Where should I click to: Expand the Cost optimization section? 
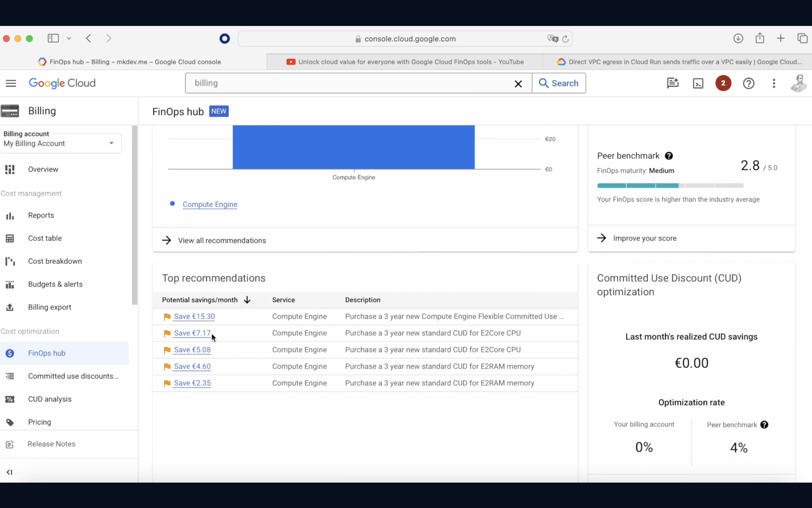tap(30, 331)
